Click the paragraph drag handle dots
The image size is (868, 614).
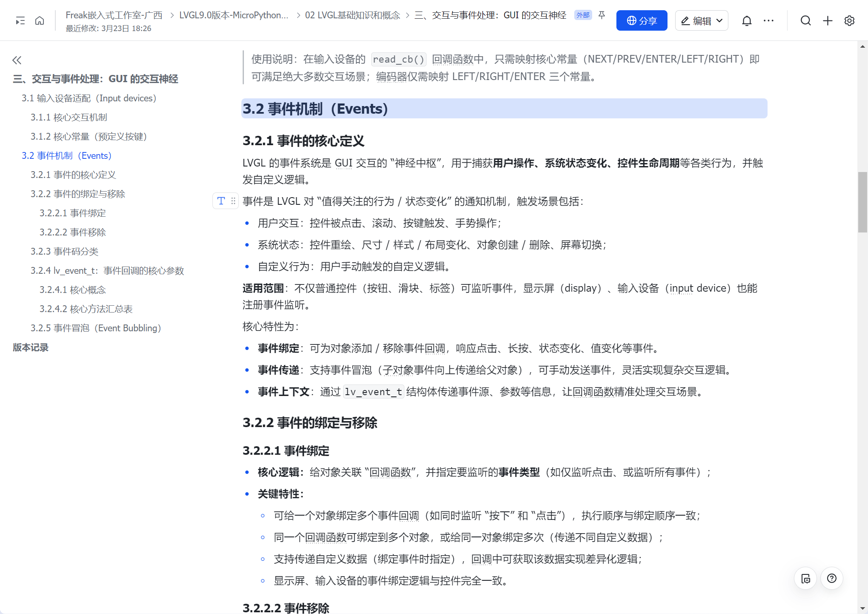click(233, 201)
